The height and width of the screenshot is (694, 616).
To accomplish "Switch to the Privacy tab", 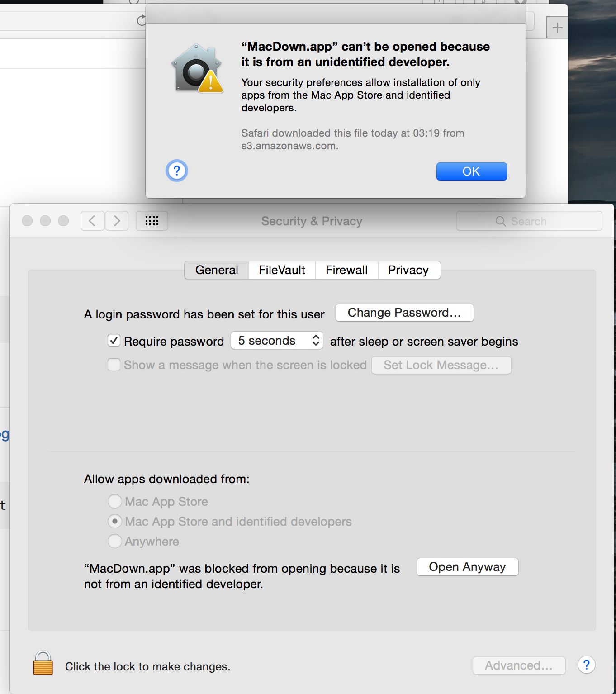I will click(408, 270).
